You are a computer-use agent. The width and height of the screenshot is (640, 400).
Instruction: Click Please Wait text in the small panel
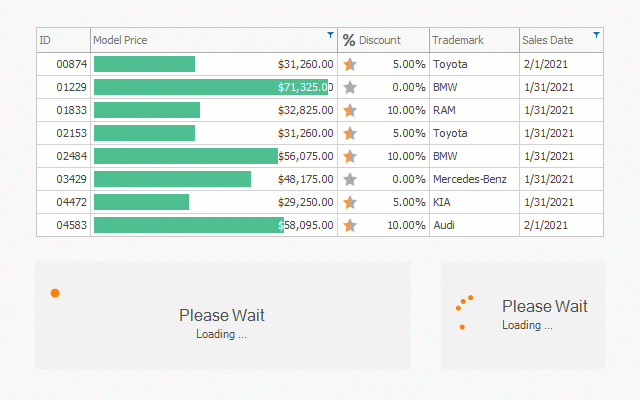coord(545,307)
